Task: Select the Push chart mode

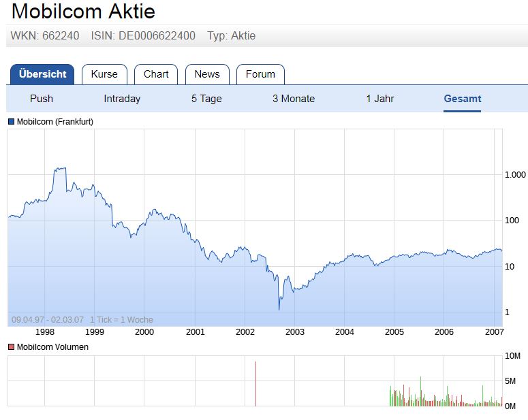Action: [42, 99]
